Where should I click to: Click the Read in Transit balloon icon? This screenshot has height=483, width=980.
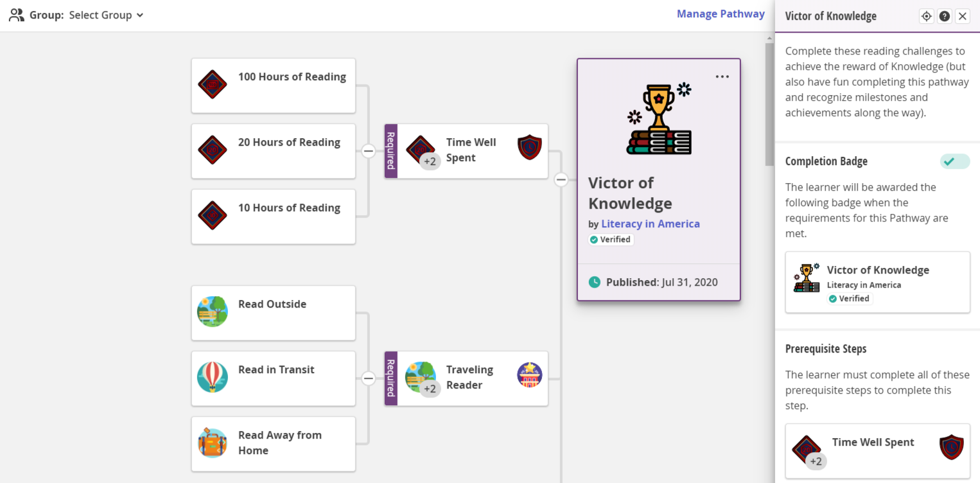213,377
